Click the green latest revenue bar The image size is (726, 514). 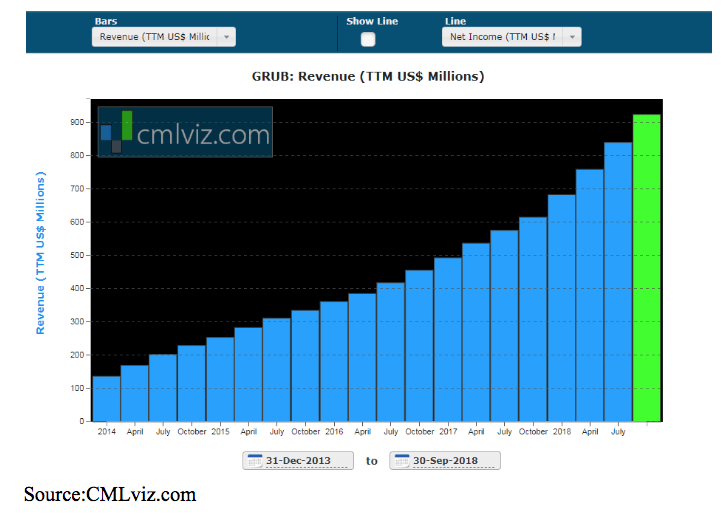647,268
